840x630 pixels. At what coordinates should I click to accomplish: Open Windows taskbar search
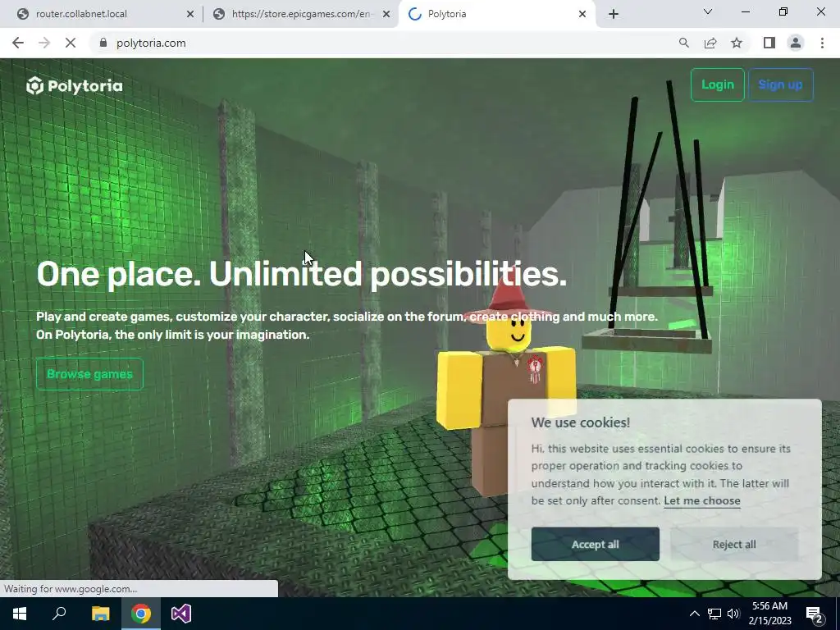59,614
